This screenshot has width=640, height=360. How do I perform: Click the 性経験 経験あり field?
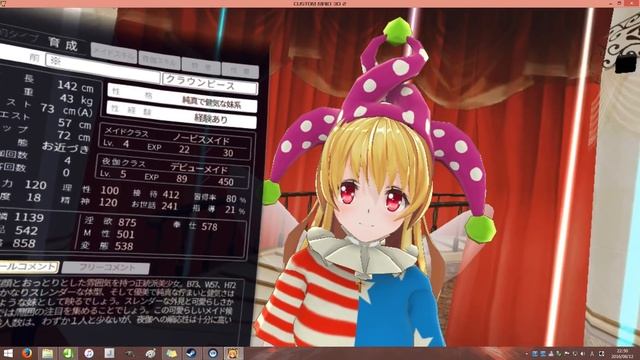[182, 115]
